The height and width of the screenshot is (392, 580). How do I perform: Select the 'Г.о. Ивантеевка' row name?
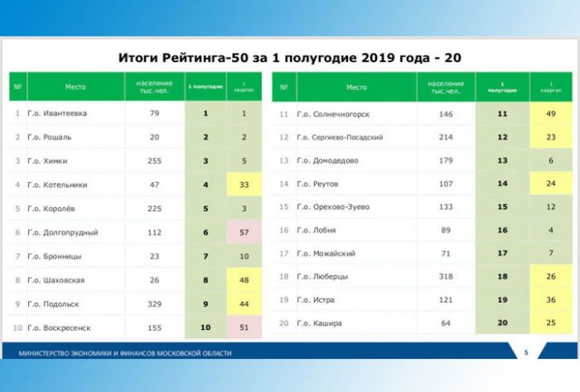[57, 113]
